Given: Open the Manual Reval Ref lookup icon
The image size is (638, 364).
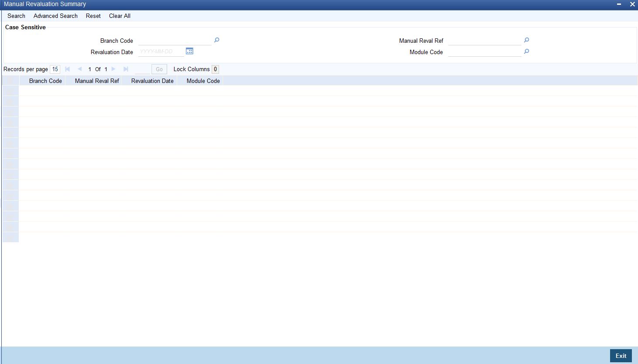Looking at the screenshot, I should pos(526,40).
